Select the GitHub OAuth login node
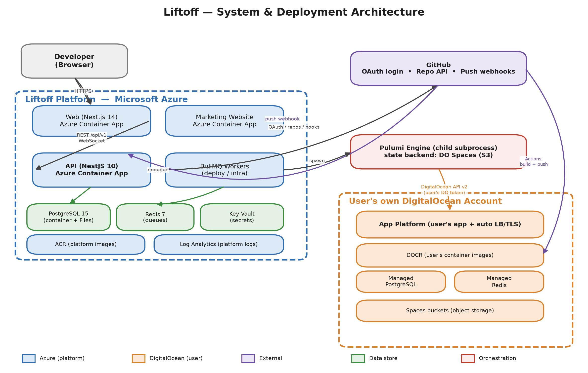 (438, 68)
